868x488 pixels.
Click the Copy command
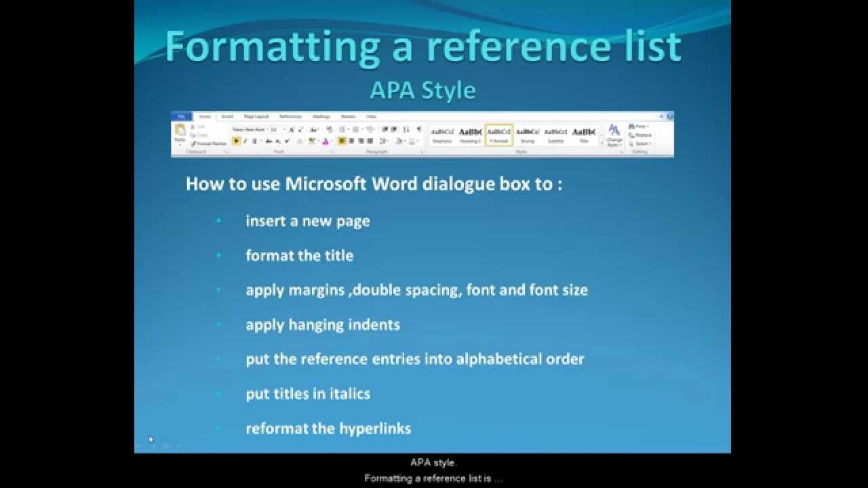(198, 135)
